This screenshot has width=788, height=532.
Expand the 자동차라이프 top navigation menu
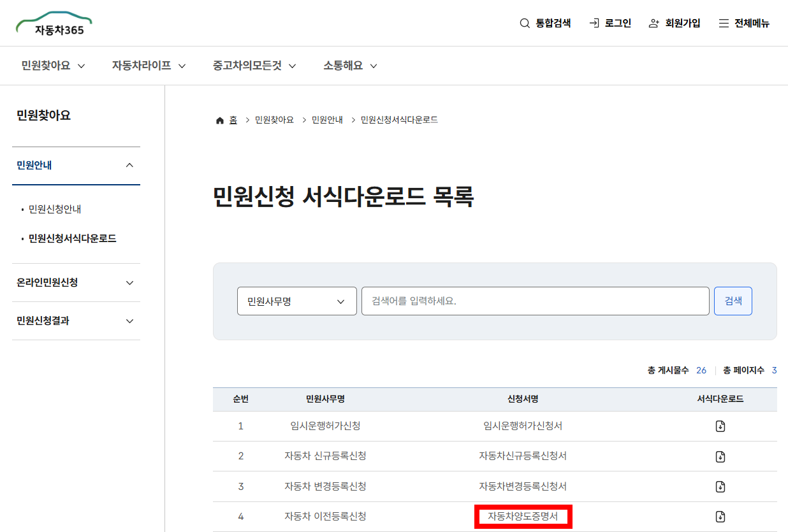[x=149, y=66]
